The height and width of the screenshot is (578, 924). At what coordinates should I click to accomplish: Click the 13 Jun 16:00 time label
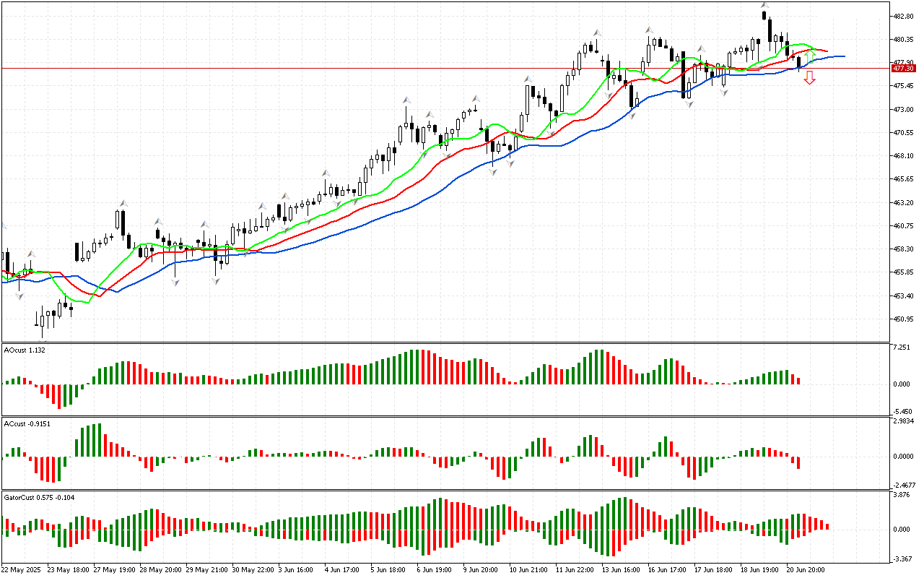pyautogui.click(x=621, y=569)
